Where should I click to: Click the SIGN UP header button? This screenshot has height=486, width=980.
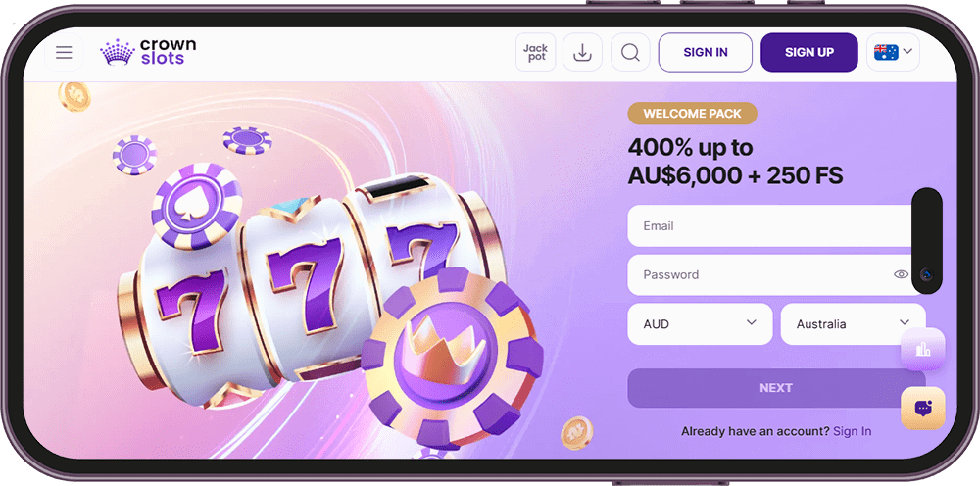tap(808, 53)
